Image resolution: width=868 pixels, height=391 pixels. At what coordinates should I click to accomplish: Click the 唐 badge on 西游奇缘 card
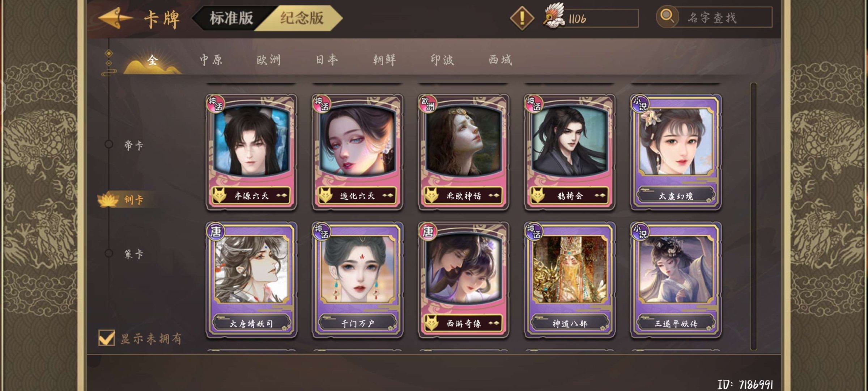tap(428, 231)
